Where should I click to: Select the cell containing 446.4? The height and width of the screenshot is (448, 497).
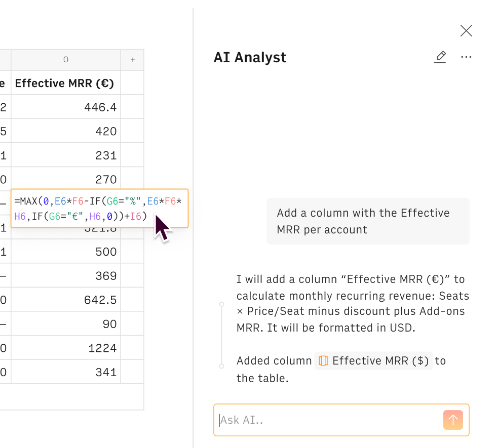coord(66,107)
